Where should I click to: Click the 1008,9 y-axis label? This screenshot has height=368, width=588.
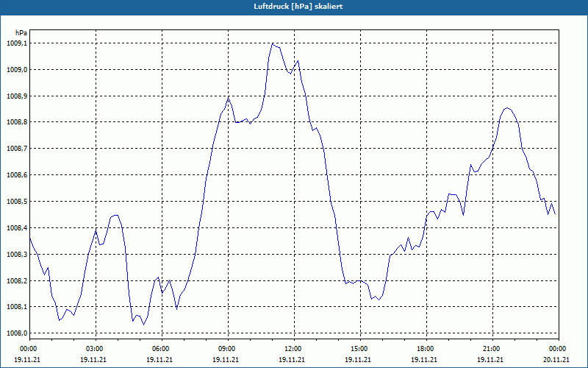[17, 96]
